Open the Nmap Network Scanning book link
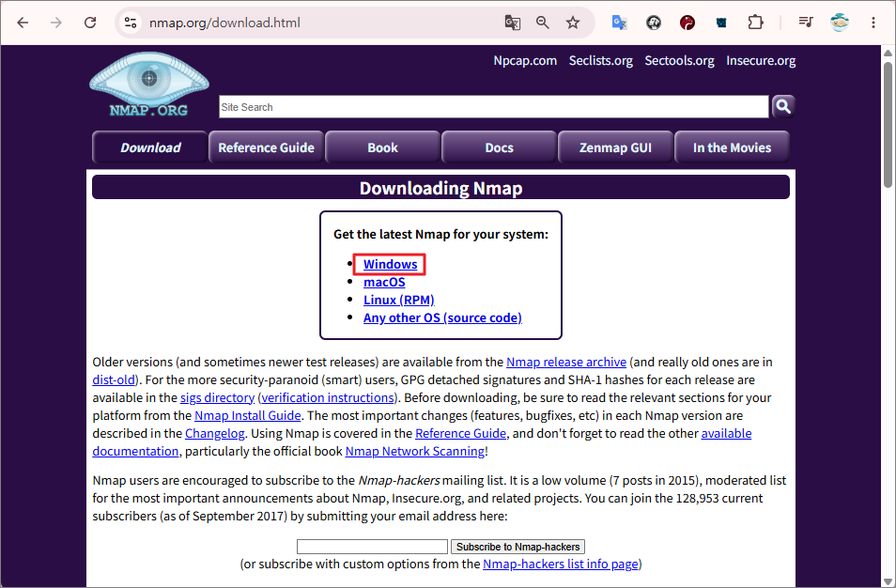 click(415, 452)
